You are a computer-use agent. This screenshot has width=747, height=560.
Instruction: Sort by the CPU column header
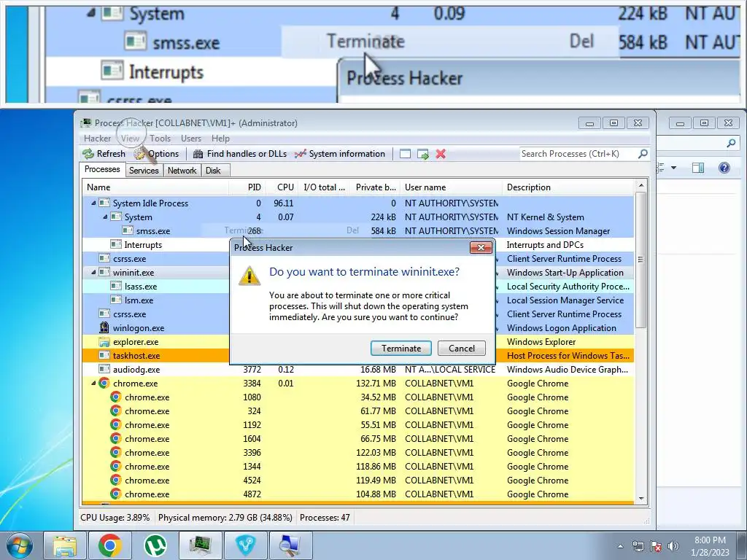[x=284, y=187]
